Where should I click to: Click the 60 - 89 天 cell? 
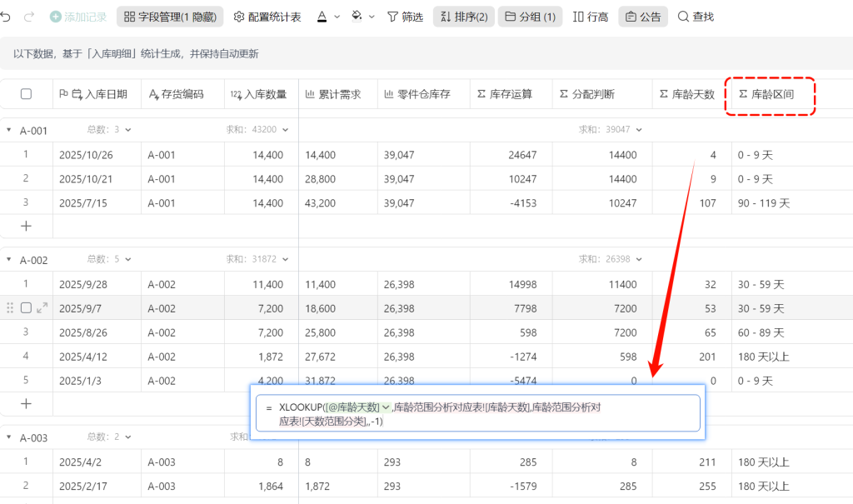click(792, 332)
